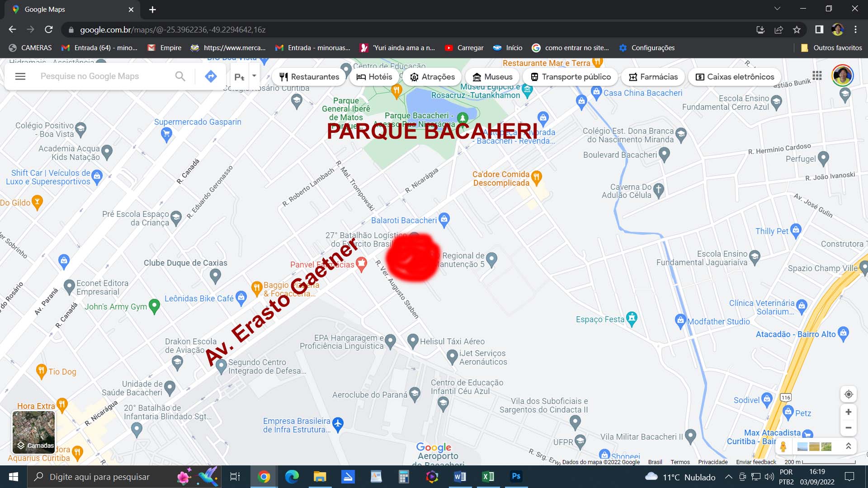Select the Street View pegman icon
The image size is (868, 488).
[783, 446]
